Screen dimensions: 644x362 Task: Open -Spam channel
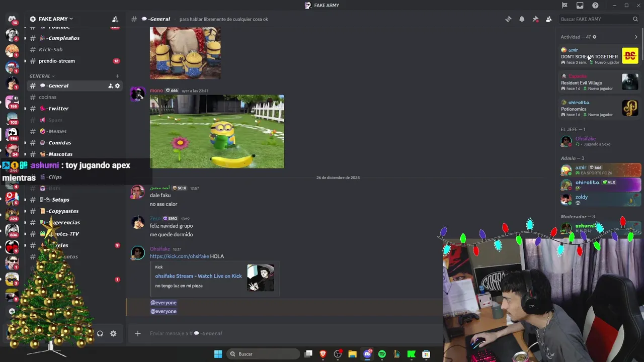[74, 120]
